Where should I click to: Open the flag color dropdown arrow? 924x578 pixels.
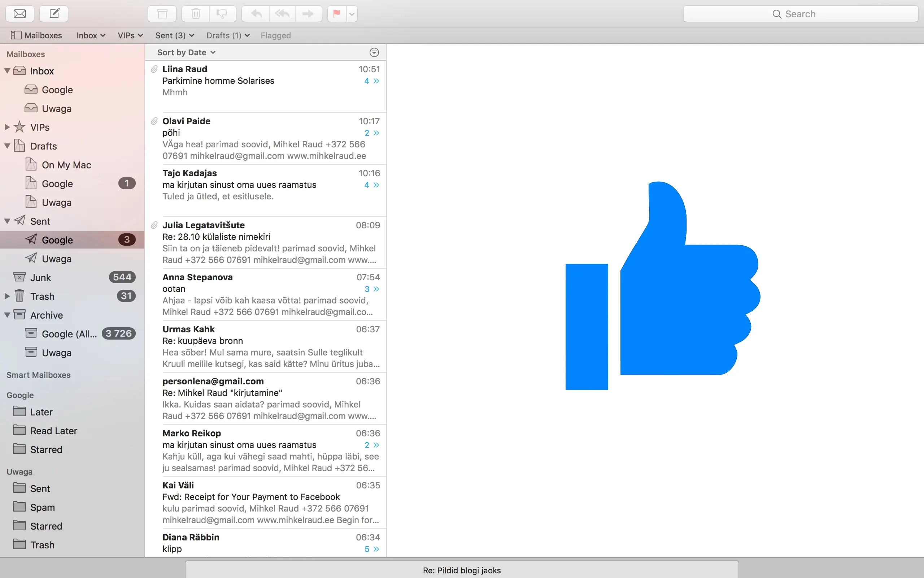352,14
